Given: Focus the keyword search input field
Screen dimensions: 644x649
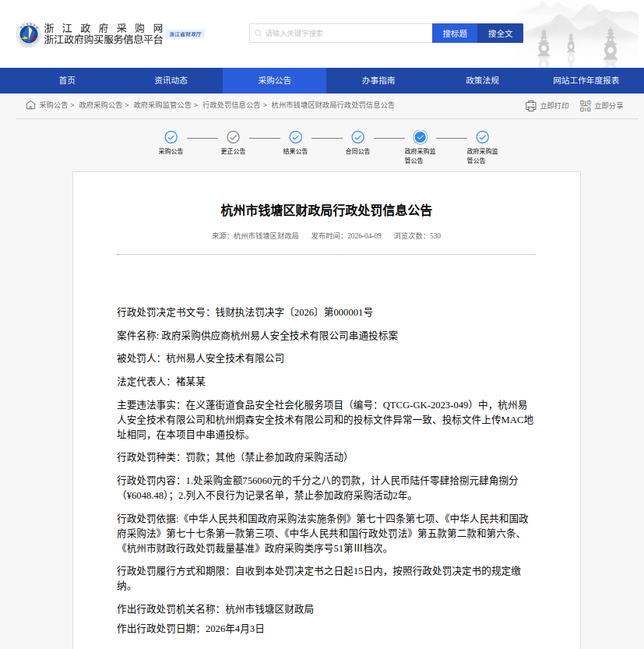Looking at the screenshot, I should click(343, 34).
